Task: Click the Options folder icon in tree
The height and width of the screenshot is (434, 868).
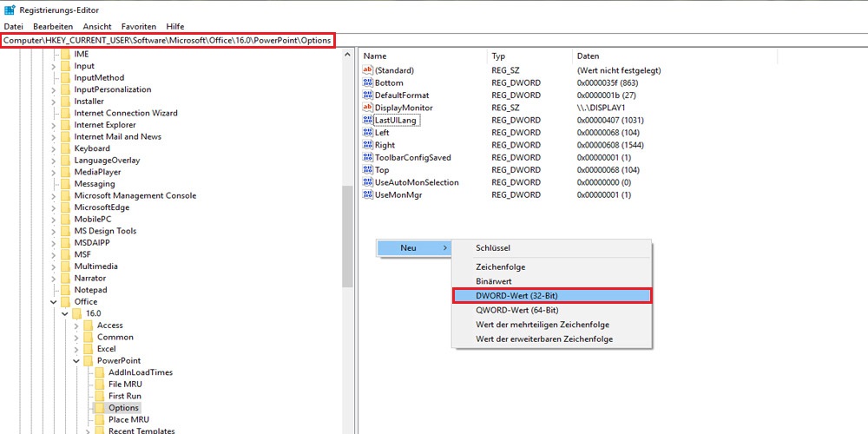Action: (x=99, y=407)
